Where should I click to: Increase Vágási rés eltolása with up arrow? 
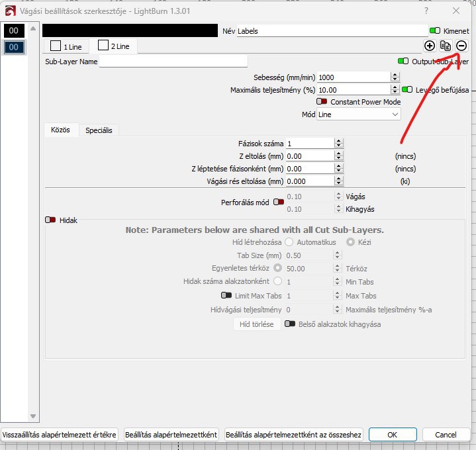pyautogui.click(x=339, y=179)
